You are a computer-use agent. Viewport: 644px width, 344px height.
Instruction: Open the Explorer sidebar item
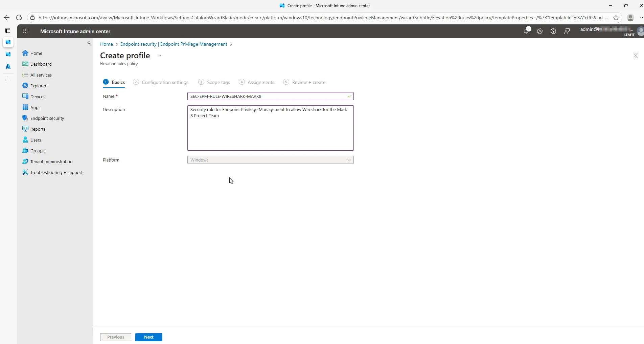(x=34, y=86)
